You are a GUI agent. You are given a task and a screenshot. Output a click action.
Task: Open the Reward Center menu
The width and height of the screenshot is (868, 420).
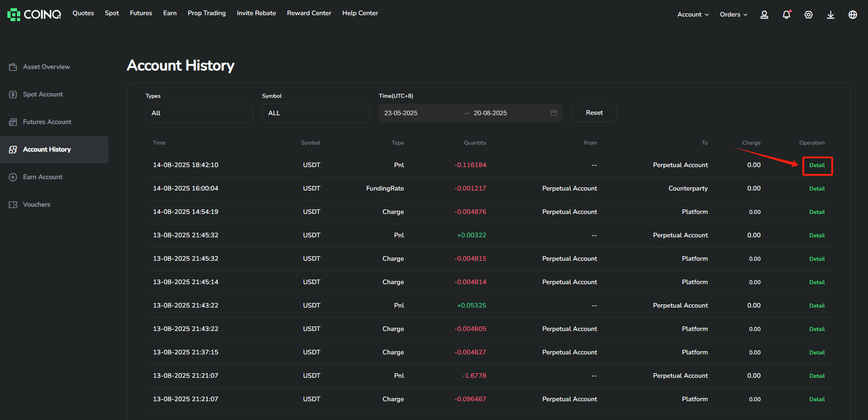(x=309, y=13)
